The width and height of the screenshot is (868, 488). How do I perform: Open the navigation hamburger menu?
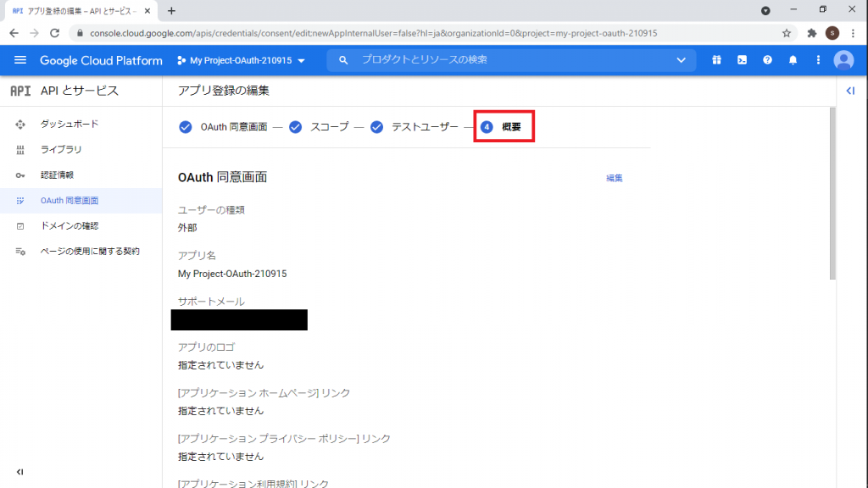coord(20,60)
